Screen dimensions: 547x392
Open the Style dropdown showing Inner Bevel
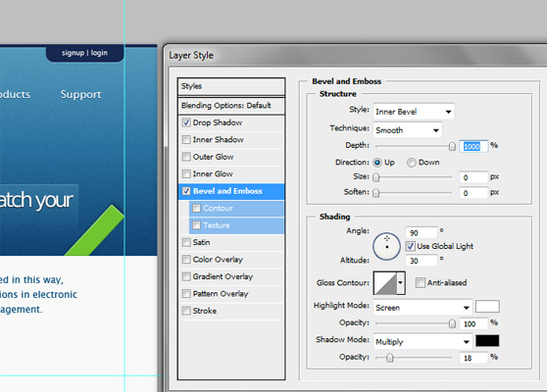click(414, 112)
